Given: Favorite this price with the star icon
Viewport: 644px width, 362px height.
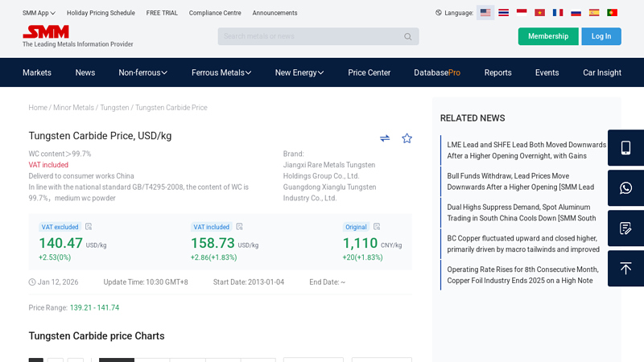Looking at the screenshot, I should click(x=407, y=138).
